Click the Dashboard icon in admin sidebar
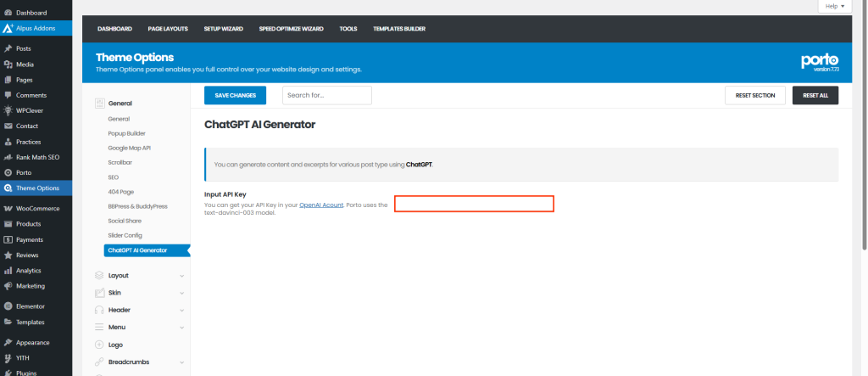 click(x=8, y=13)
